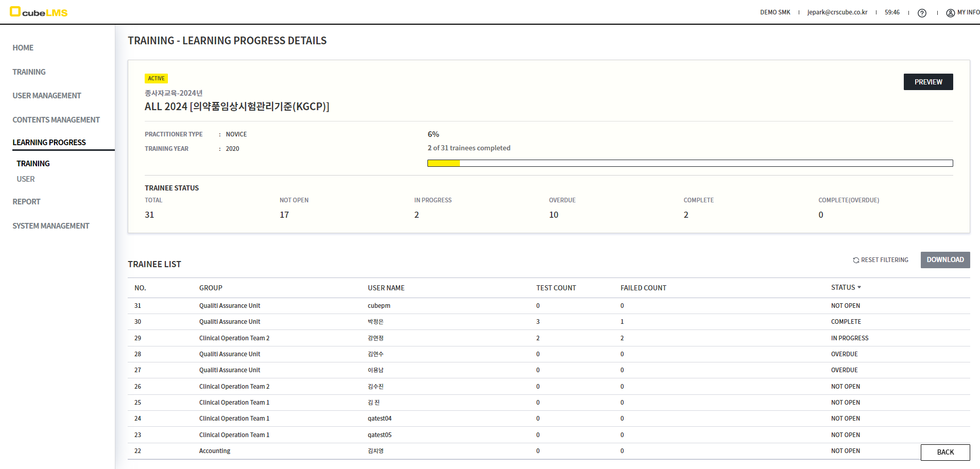
Task: Open User Management section
Action: coord(47,96)
